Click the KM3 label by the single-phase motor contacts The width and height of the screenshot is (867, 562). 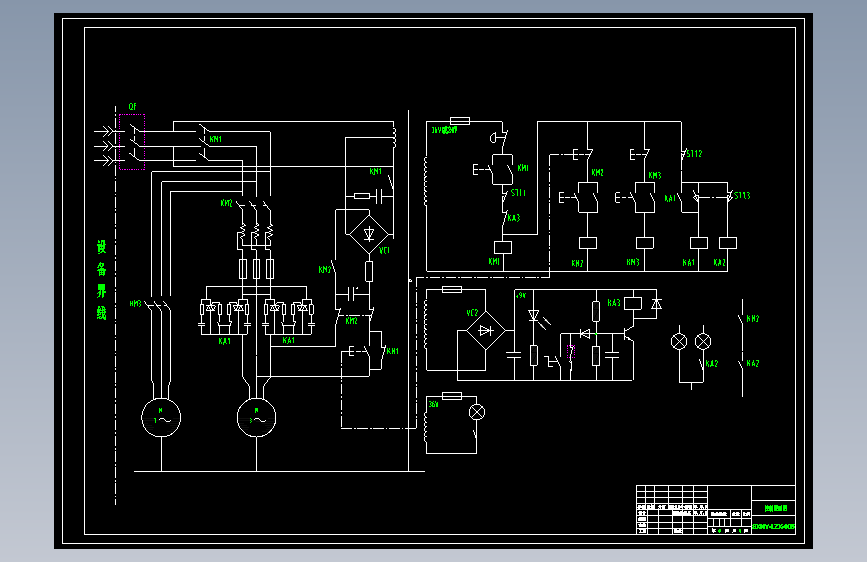point(135,304)
